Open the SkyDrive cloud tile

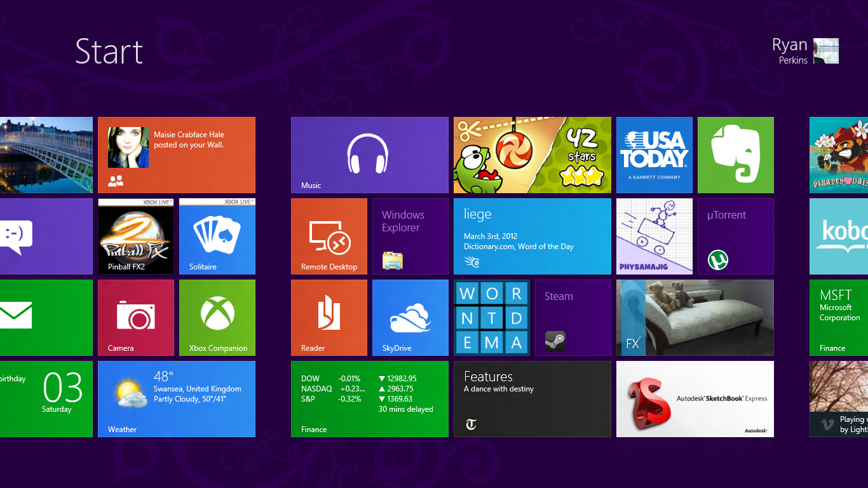[410, 318]
